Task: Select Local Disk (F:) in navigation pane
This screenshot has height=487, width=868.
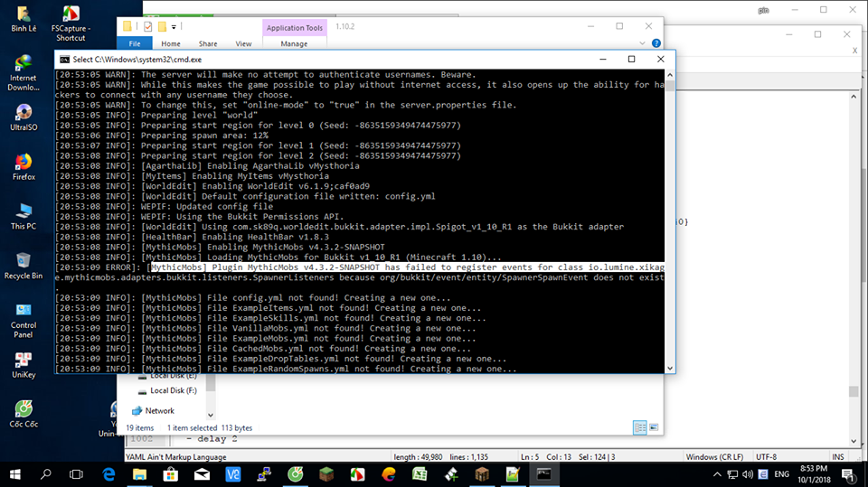Action: click(x=174, y=390)
